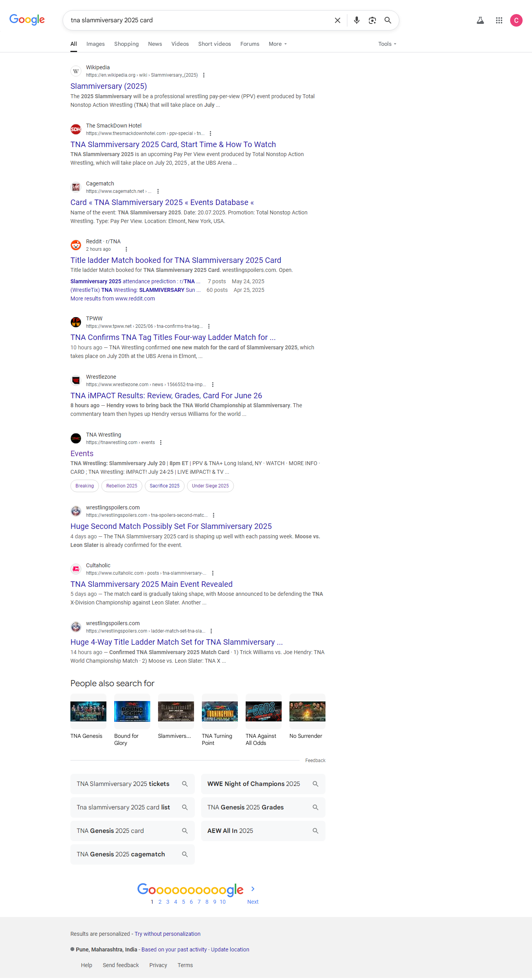Screen dimensions: 532x980
Task: Open the Cagematch Events Database card link
Action: [162, 202]
